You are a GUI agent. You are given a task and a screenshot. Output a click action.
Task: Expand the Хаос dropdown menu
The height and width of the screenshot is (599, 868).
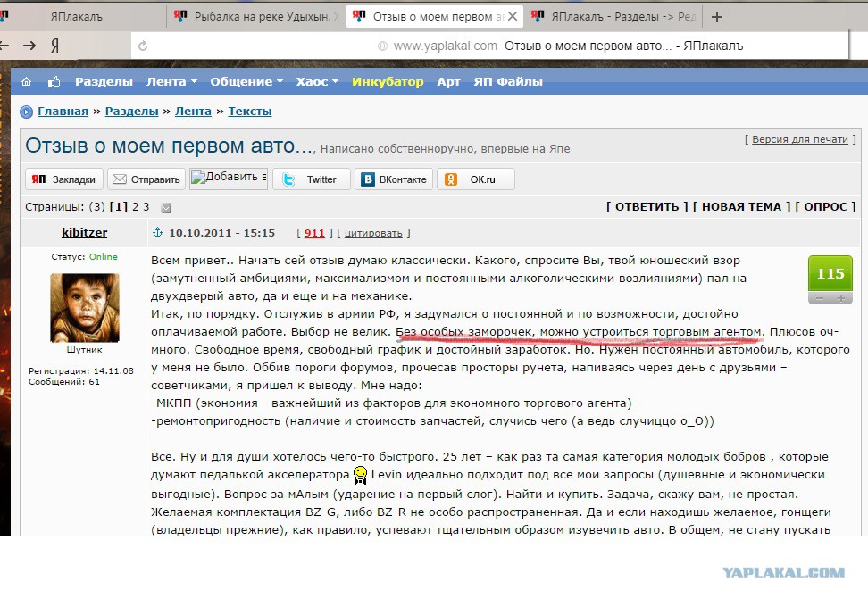pyautogui.click(x=317, y=82)
